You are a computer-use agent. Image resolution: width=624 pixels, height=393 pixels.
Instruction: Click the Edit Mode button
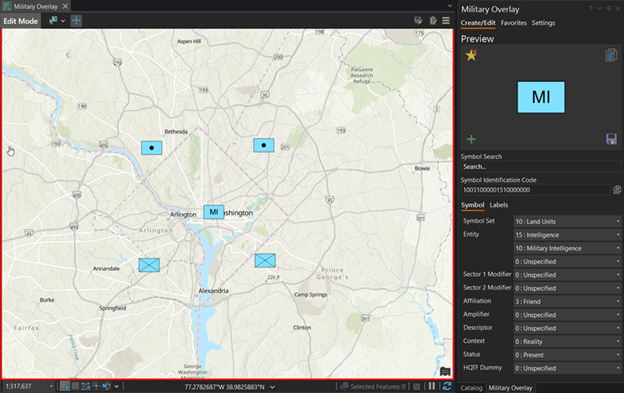coord(21,21)
